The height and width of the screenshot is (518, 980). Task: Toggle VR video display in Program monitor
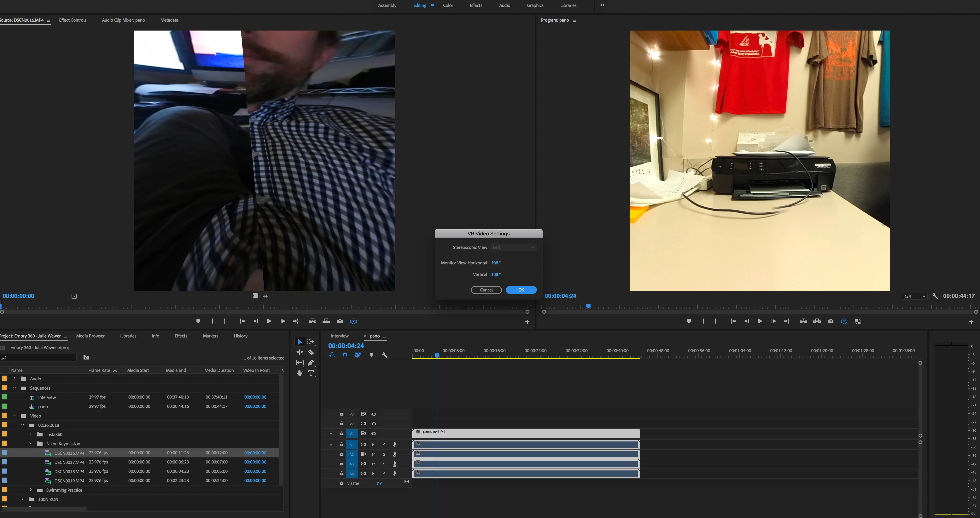pos(844,321)
